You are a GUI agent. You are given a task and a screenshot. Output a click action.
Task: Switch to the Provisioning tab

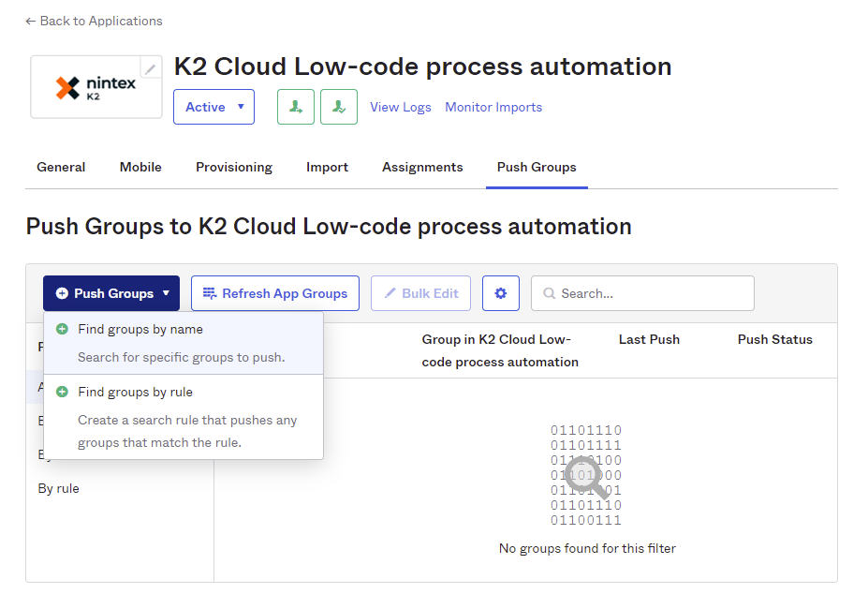(233, 167)
